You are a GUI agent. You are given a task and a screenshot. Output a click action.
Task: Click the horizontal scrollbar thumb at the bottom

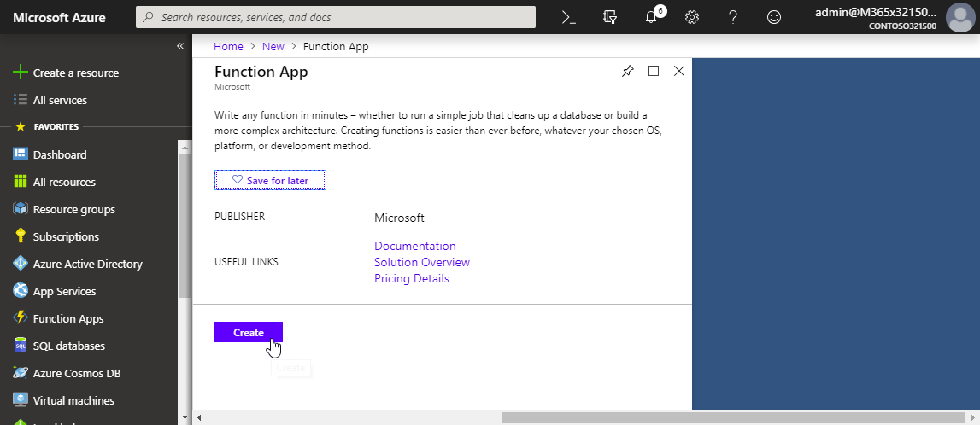point(733,416)
